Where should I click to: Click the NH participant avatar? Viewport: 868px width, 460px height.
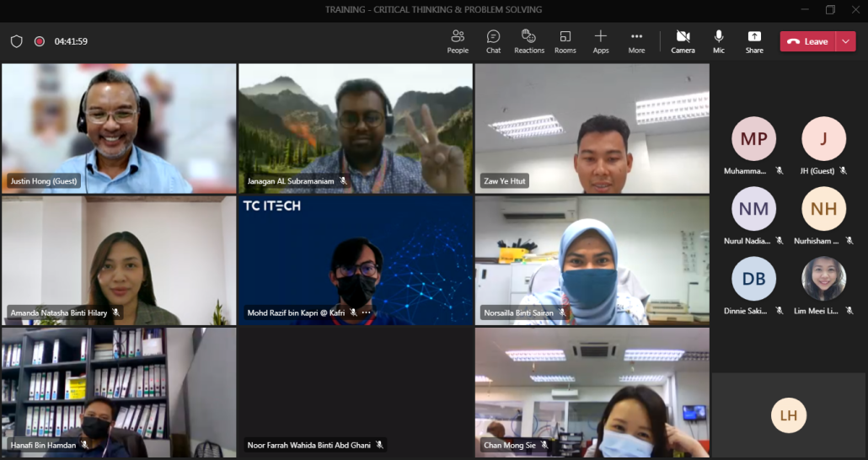pyautogui.click(x=823, y=209)
